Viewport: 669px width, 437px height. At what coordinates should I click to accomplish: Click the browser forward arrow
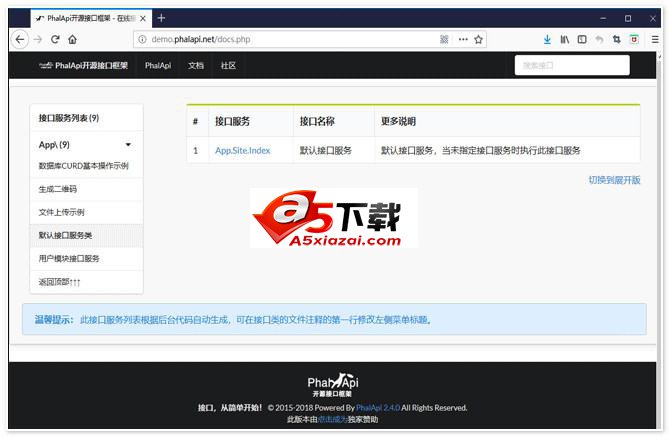[x=38, y=40]
